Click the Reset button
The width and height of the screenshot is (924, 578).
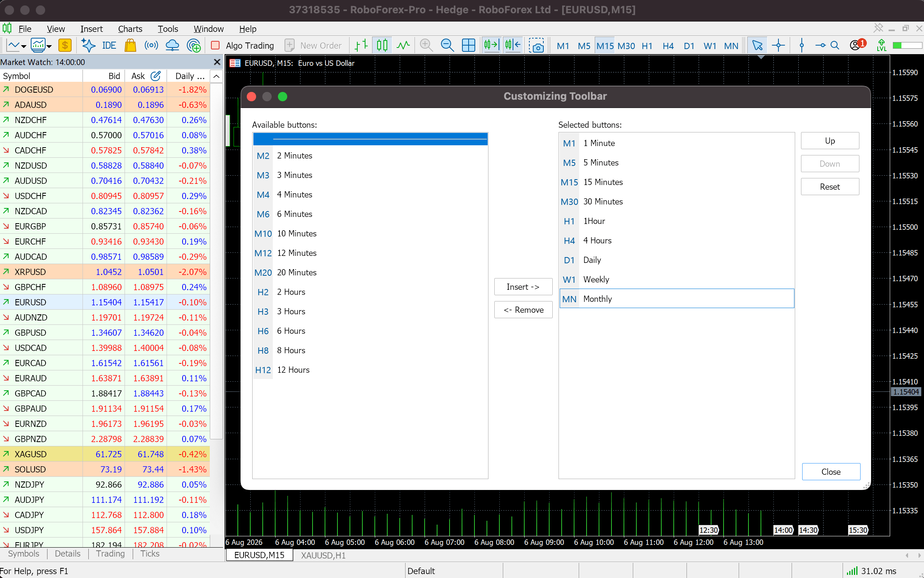(x=830, y=187)
